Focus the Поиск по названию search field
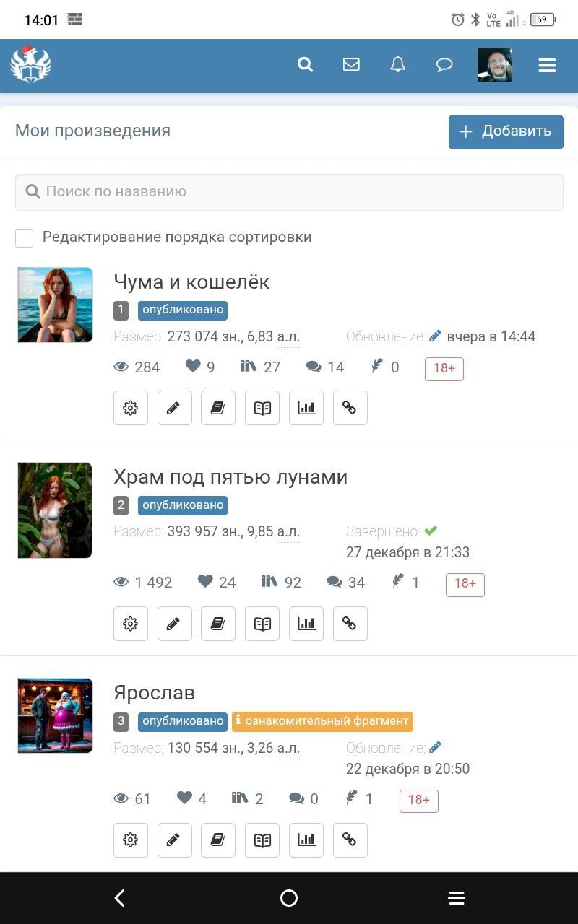Screen dimensions: 578x924 coord(289,192)
